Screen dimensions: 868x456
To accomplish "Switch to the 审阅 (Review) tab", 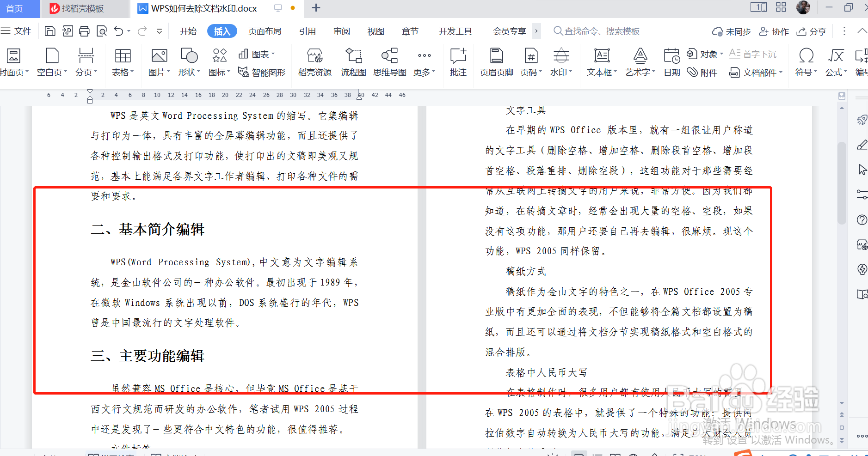I will point(342,31).
